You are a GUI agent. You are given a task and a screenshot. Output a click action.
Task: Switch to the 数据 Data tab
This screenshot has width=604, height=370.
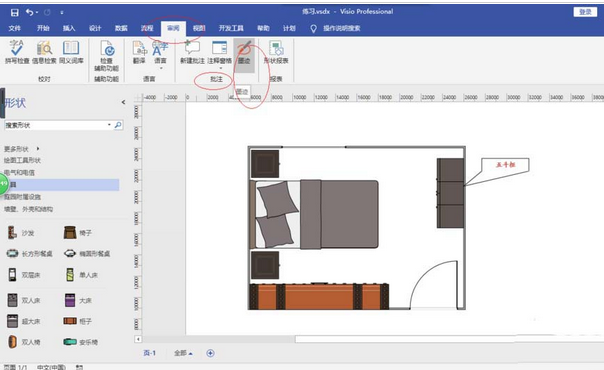pos(121,28)
